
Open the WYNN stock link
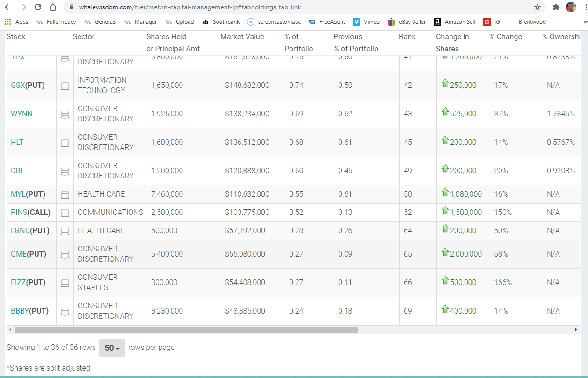click(x=22, y=114)
